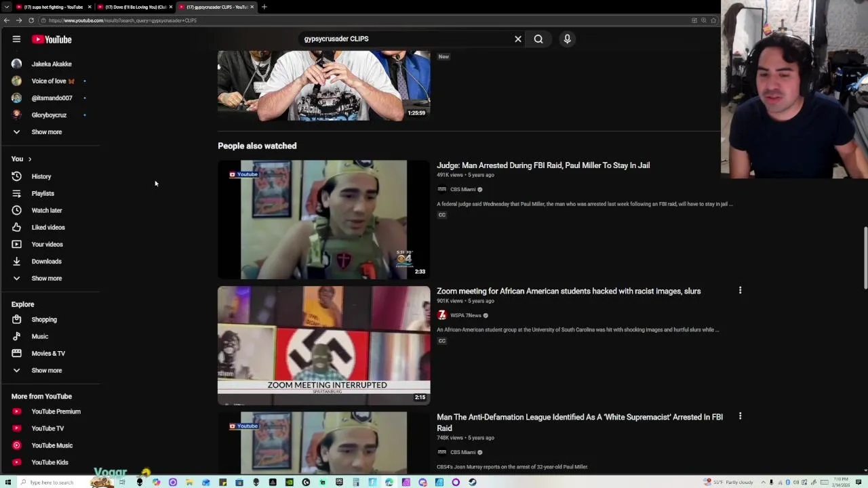
Task: Click the browser address bar URL
Action: [122, 20]
